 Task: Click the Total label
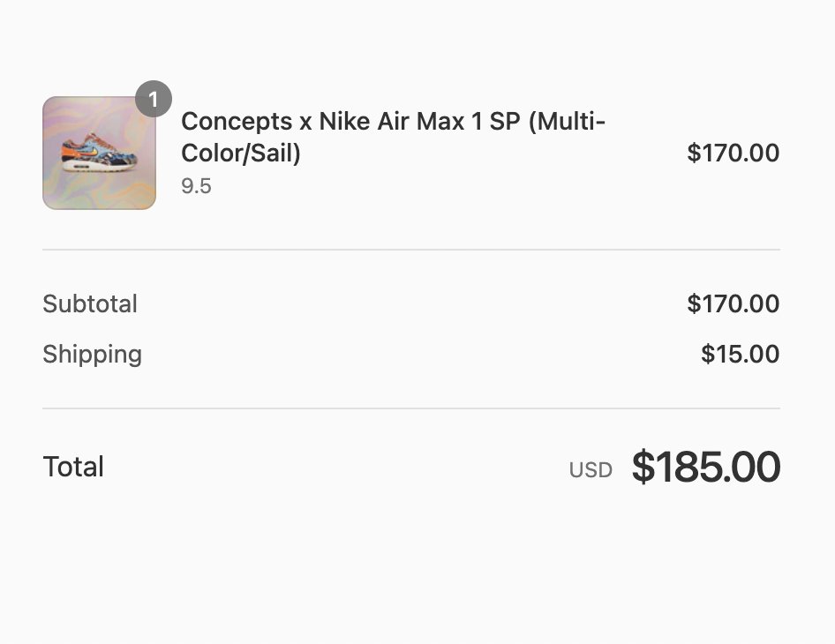tap(73, 467)
